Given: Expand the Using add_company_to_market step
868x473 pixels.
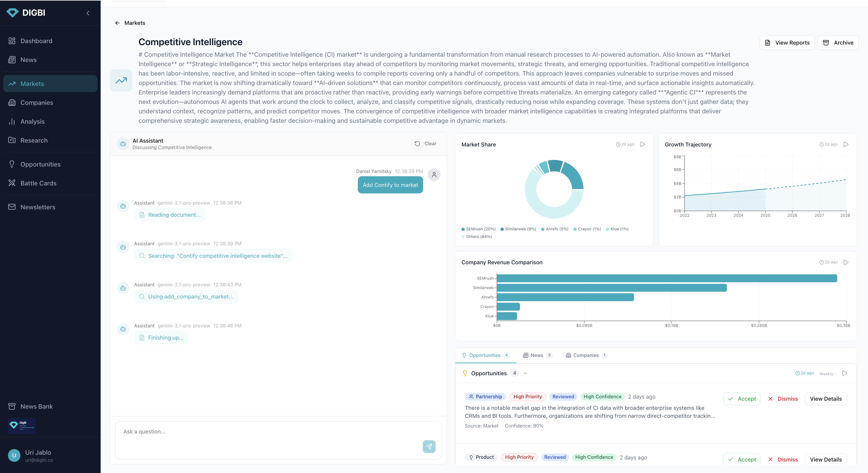Looking at the screenshot, I should point(186,297).
